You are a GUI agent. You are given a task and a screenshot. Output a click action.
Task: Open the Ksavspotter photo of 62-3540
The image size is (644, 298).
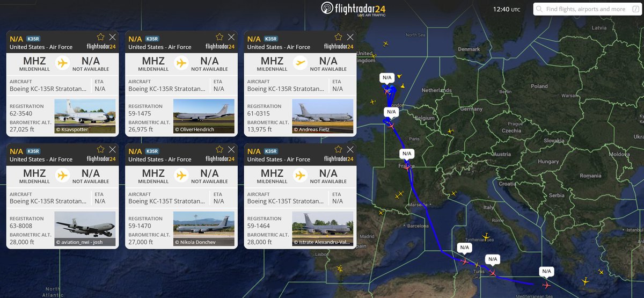(85, 117)
